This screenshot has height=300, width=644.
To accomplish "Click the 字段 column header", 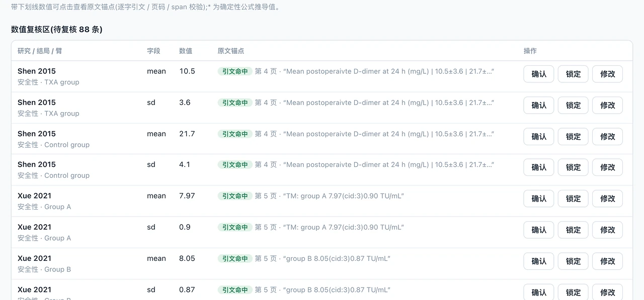I will 153,51.
